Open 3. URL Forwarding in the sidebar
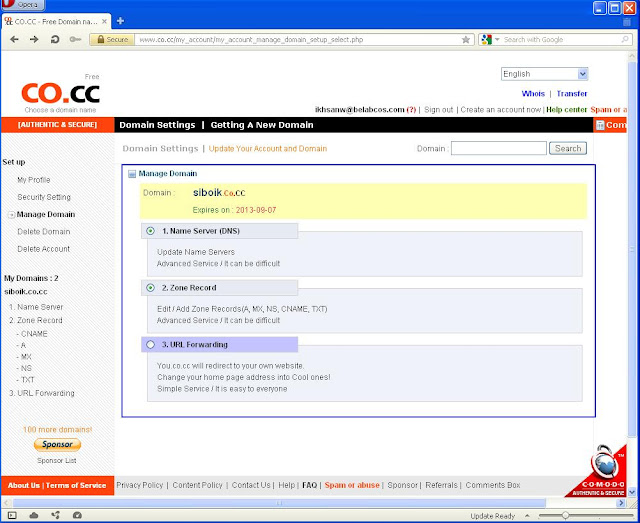This screenshot has width=640, height=523. pos(42,393)
